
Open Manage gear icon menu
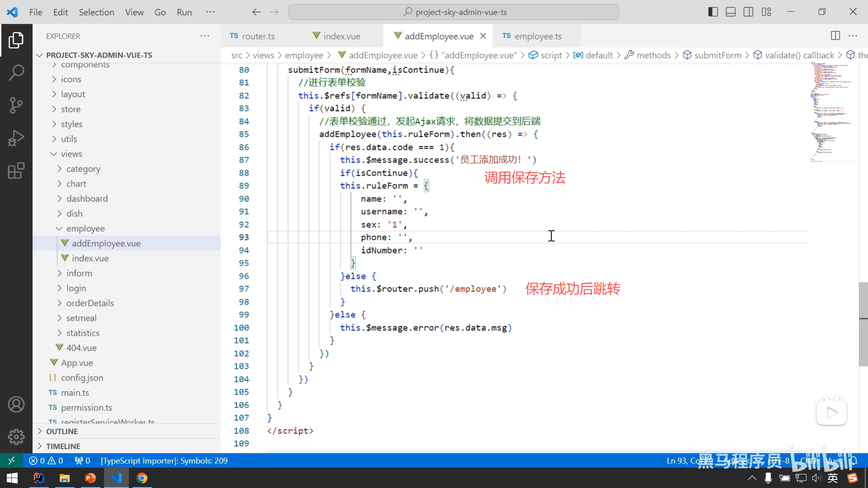coord(16,436)
